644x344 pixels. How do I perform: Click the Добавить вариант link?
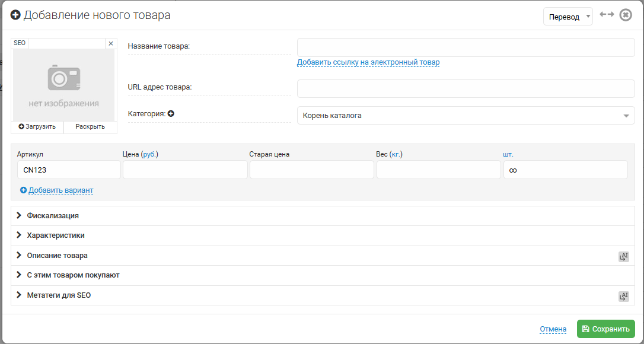click(x=60, y=190)
